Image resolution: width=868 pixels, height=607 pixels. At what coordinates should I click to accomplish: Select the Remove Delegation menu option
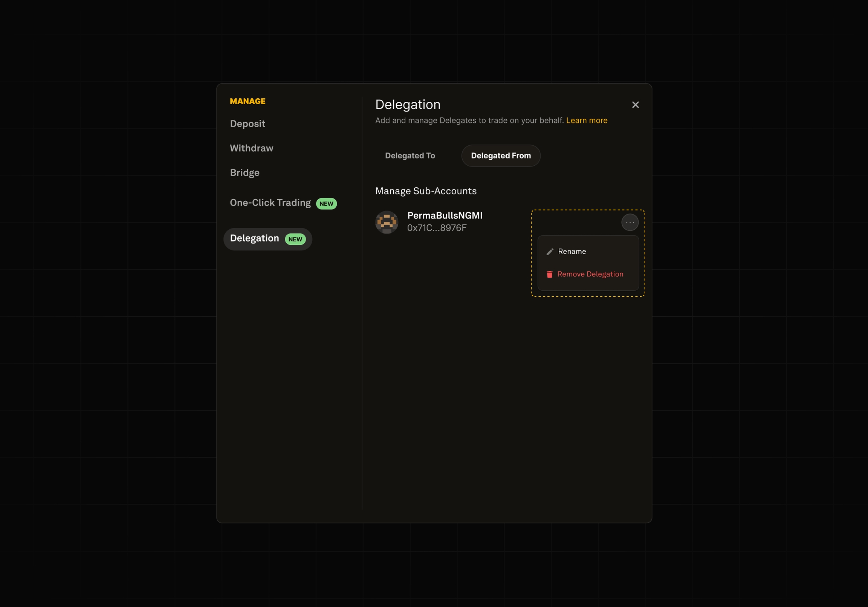tap(590, 275)
